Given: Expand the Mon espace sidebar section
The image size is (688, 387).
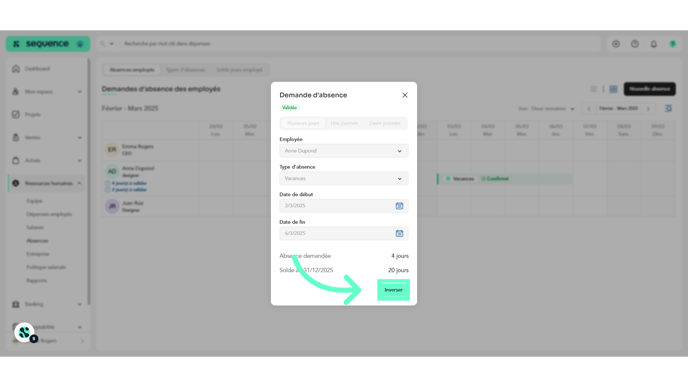Looking at the screenshot, I should point(79,92).
